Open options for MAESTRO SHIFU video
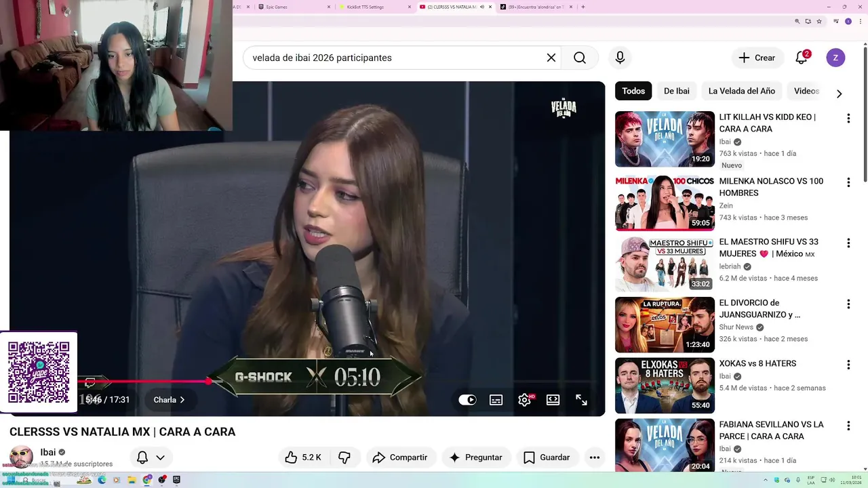Image resolution: width=868 pixels, height=488 pixels. [x=848, y=243]
